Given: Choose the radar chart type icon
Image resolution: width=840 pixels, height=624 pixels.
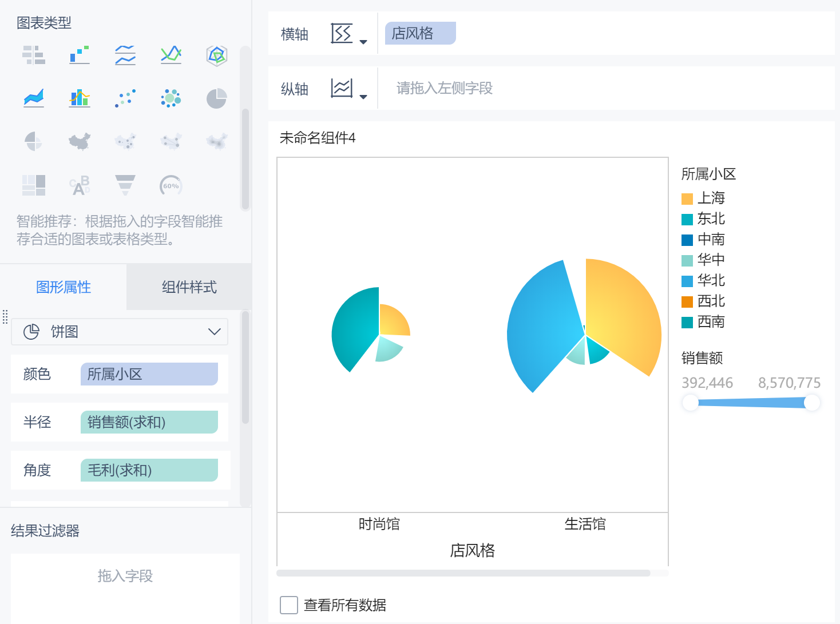Looking at the screenshot, I should [x=217, y=55].
